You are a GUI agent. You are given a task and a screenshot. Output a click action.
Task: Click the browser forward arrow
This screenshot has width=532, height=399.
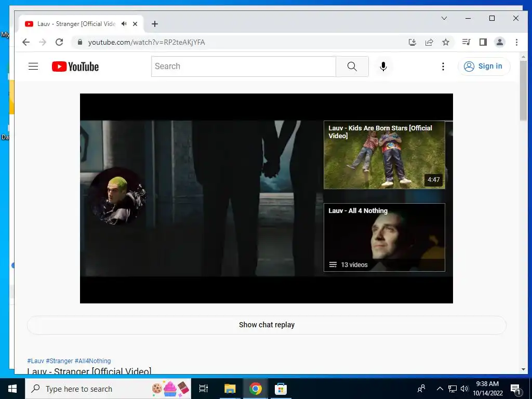coord(43,42)
